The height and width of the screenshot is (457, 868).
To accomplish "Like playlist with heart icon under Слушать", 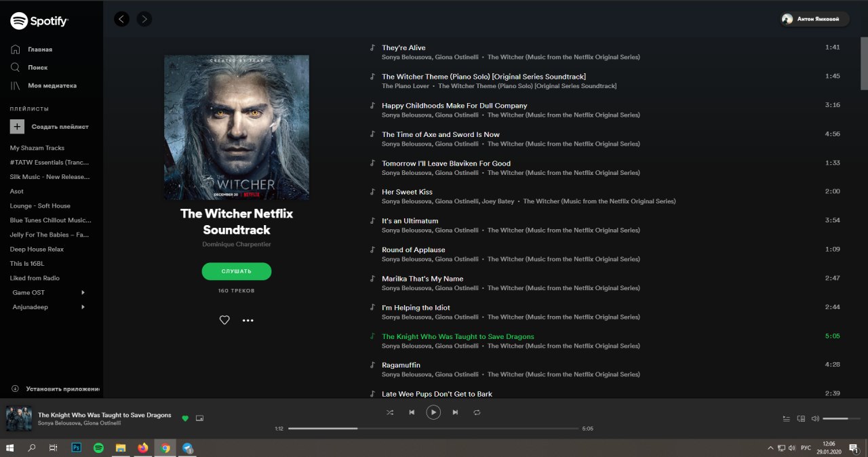I will (224, 320).
